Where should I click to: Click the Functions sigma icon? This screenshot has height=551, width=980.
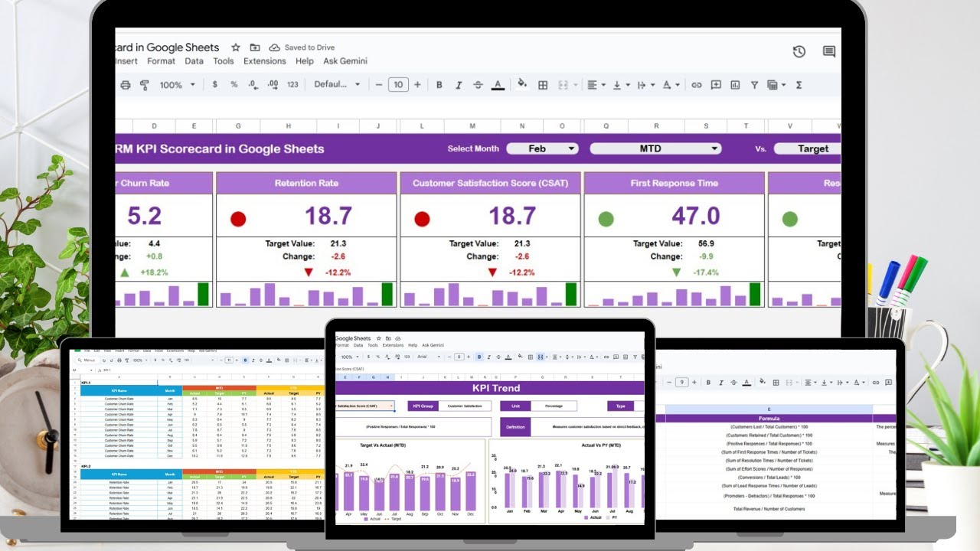click(799, 85)
